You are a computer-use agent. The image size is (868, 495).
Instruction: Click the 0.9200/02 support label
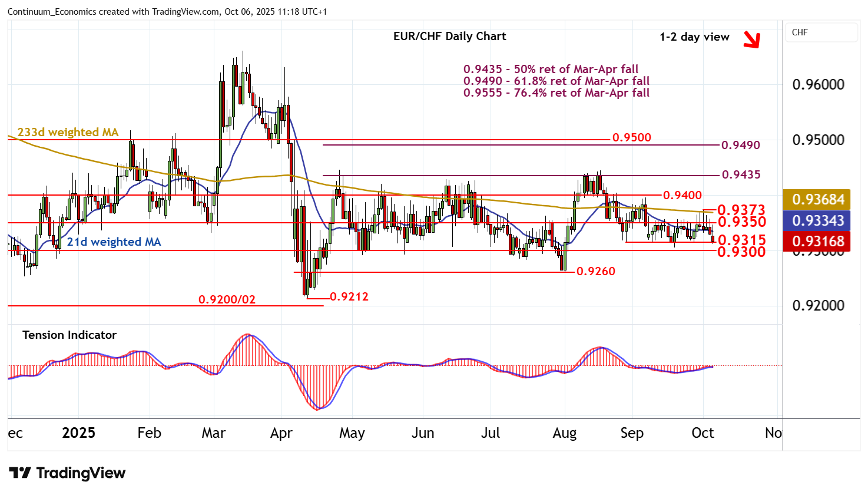pos(227,300)
